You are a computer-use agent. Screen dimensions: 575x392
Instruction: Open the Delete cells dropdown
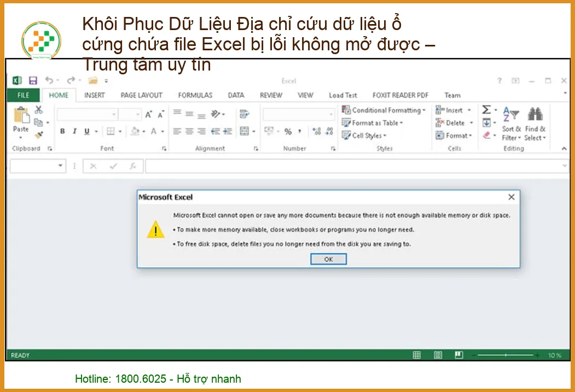454,123
